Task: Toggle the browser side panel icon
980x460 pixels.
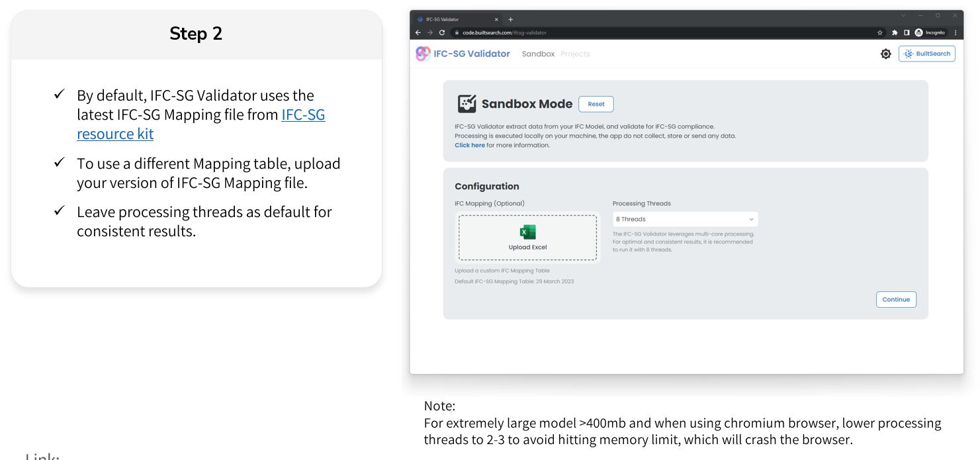Action: point(907,32)
